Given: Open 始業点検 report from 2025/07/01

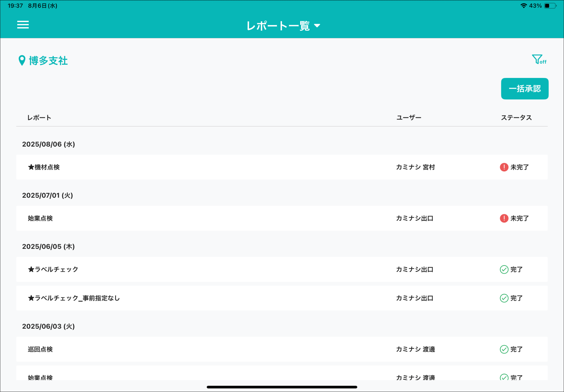Looking at the screenshot, I should pos(40,218).
